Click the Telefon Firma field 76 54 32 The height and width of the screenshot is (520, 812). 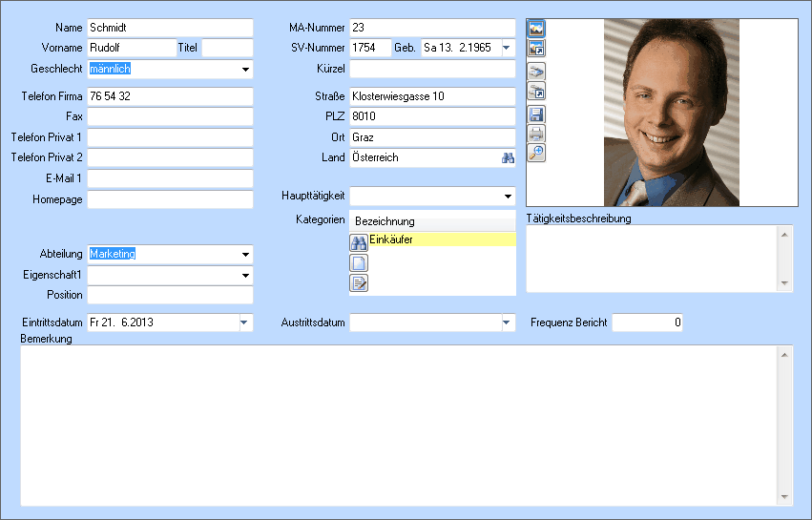click(170, 96)
